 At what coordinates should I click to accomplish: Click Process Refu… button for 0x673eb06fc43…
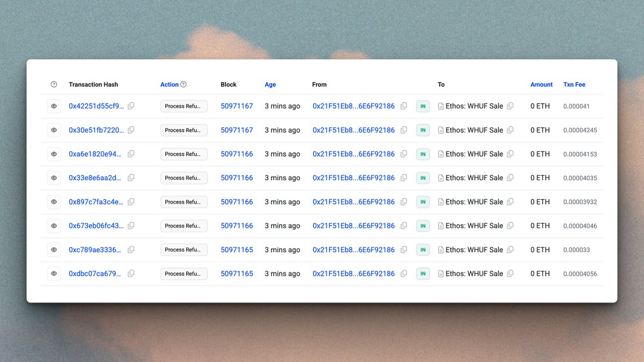(x=184, y=226)
